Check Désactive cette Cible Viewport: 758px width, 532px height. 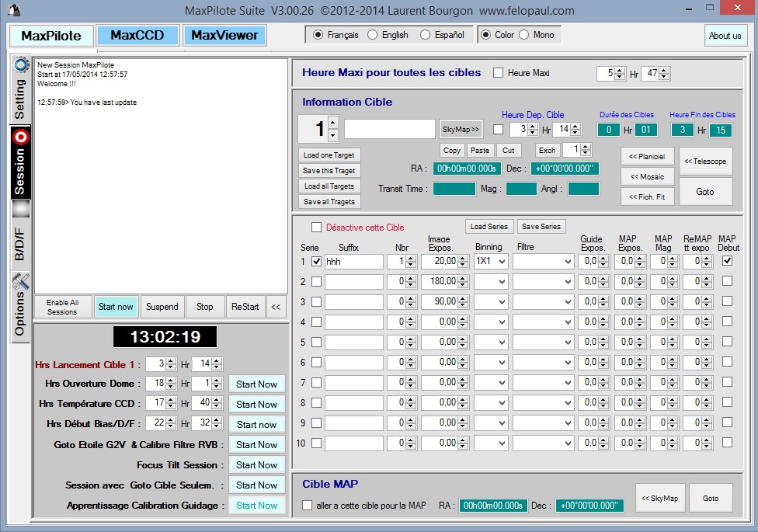(x=316, y=228)
